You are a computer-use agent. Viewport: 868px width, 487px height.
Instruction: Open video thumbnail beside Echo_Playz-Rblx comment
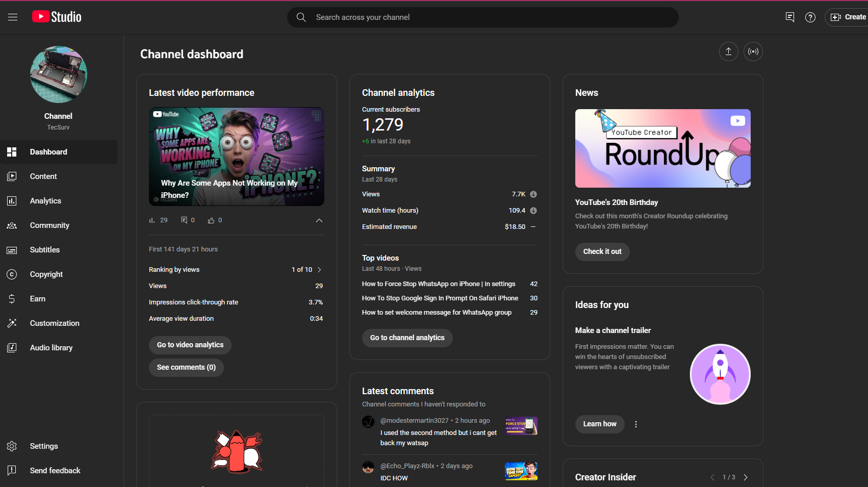[x=521, y=471]
